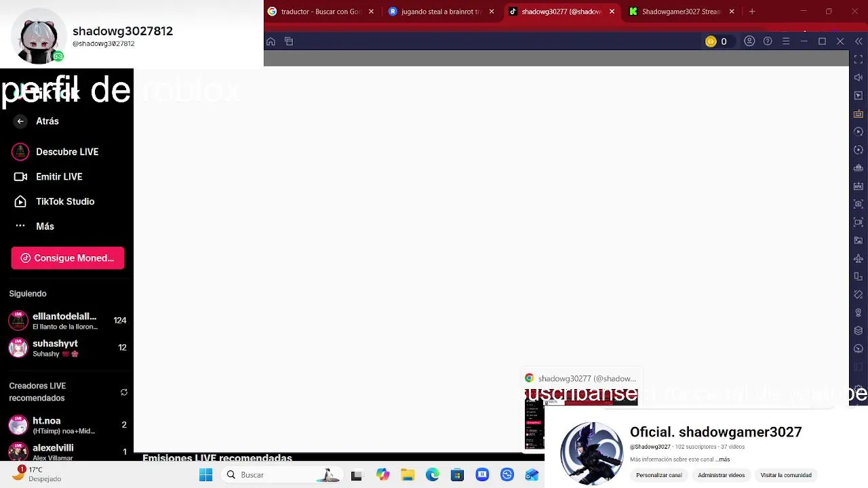868x488 pixels.
Task: Open the BlueStacks hamburger menu
Action: (786, 41)
